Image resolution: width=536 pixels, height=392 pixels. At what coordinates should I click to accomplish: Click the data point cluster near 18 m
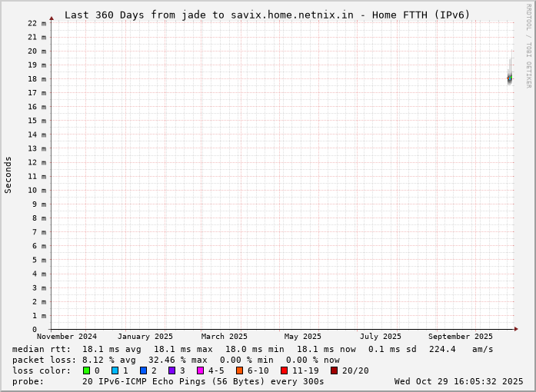[x=510, y=78]
